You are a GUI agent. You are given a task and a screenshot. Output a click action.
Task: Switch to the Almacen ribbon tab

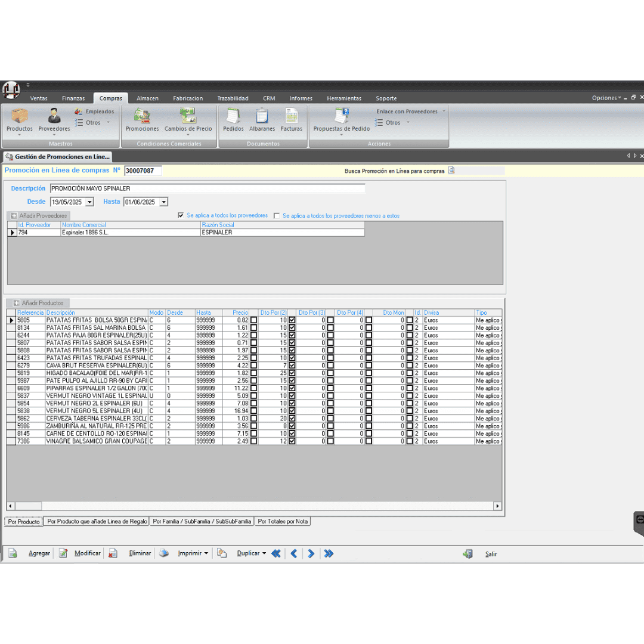[x=147, y=98]
